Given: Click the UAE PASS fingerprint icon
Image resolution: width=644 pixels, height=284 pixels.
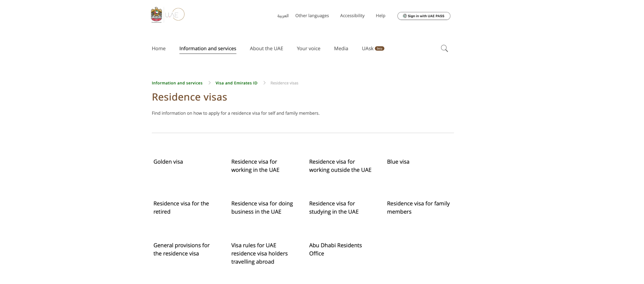Looking at the screenshot, I should click(x=404, y=16).
